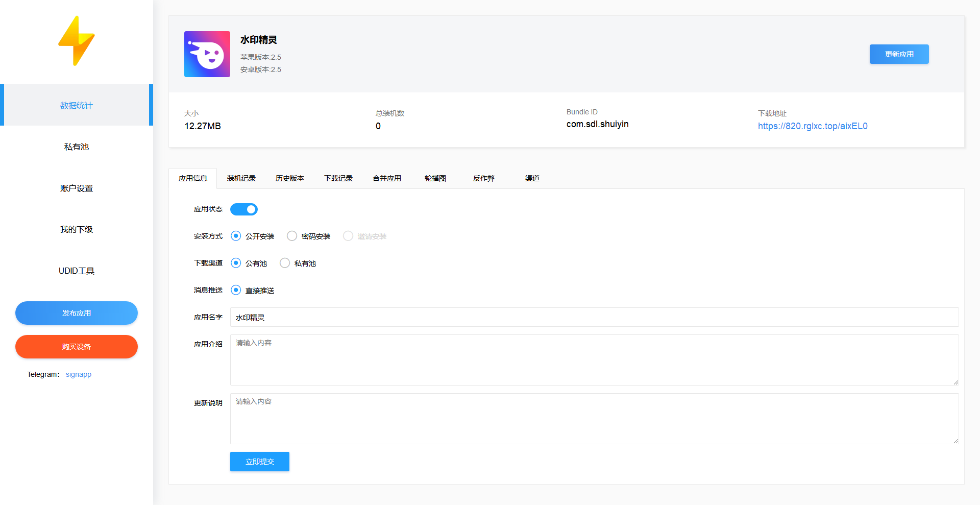The width and height of the screenshot is (980, 505).
Task: Click the 水印精灵 app title
Action: coord(259,40)
